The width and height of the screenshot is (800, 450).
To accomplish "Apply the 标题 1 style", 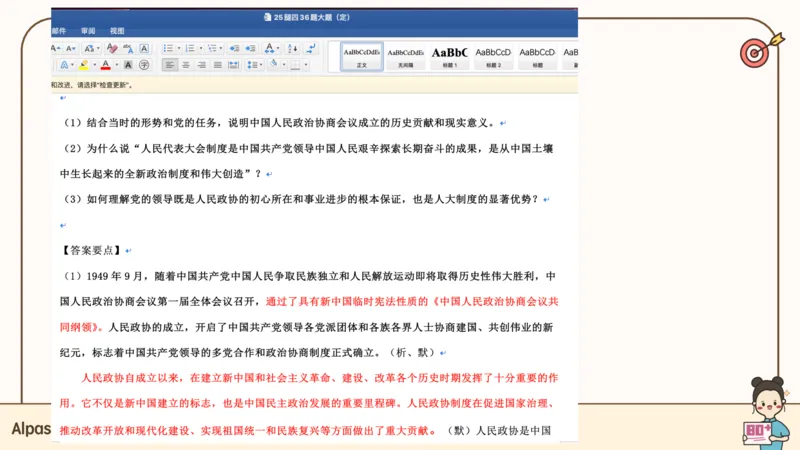I will click(x=449, y=57).
